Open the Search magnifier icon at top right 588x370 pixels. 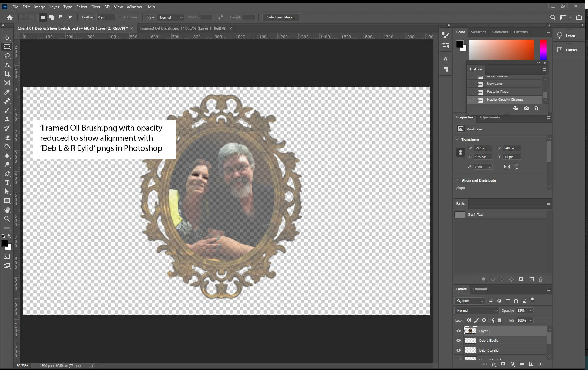point(552,17)
